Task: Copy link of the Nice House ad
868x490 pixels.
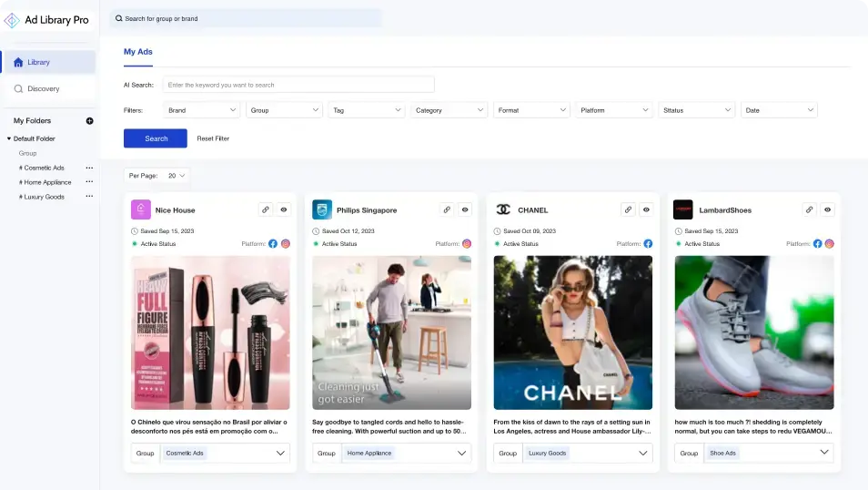Action: coord(266,209)
